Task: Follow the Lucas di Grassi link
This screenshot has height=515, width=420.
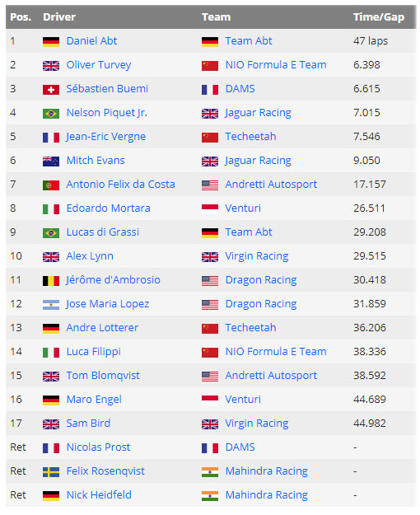Action: point(103,232)
